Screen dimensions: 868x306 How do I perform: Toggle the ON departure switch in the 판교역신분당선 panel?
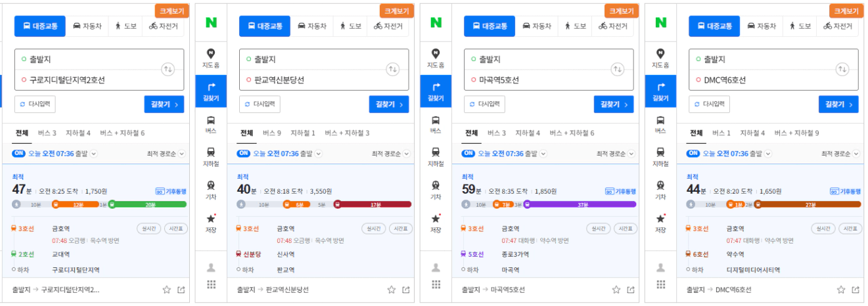point(244,154)
